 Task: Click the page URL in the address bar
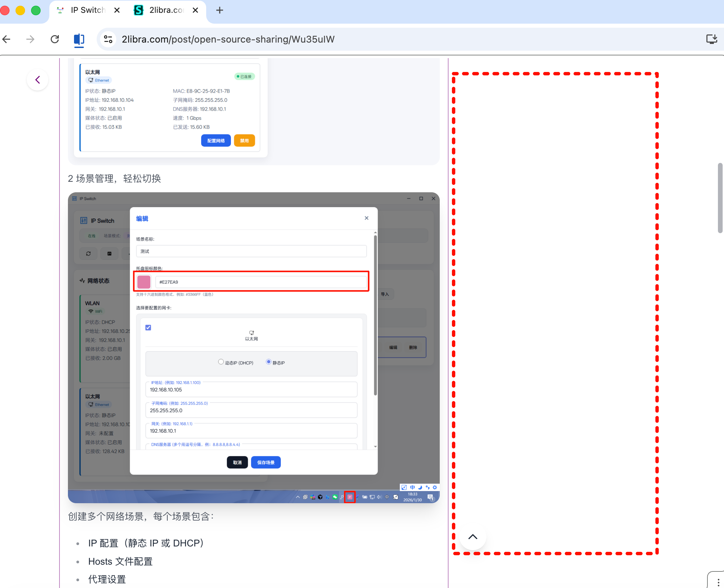[228, 39]
